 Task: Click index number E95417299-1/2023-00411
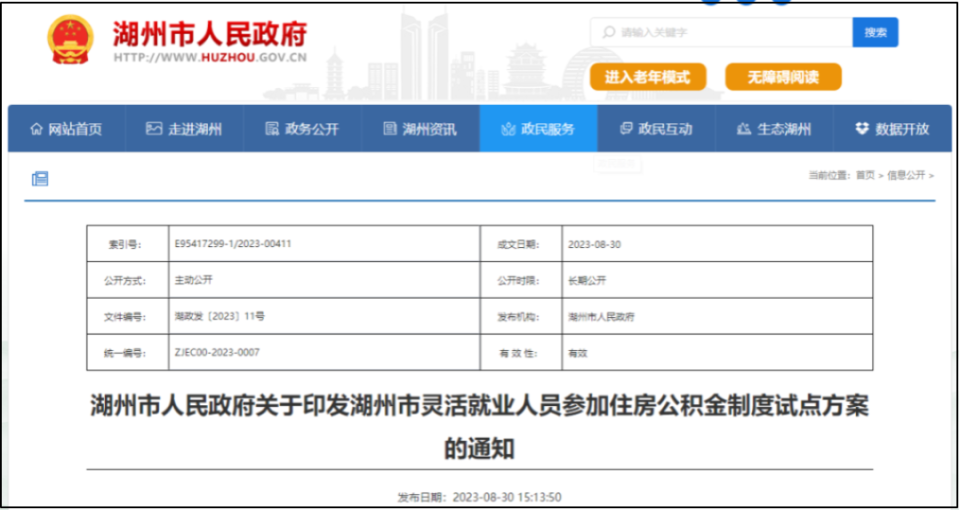pyautogui.click(x=233, y=244)
